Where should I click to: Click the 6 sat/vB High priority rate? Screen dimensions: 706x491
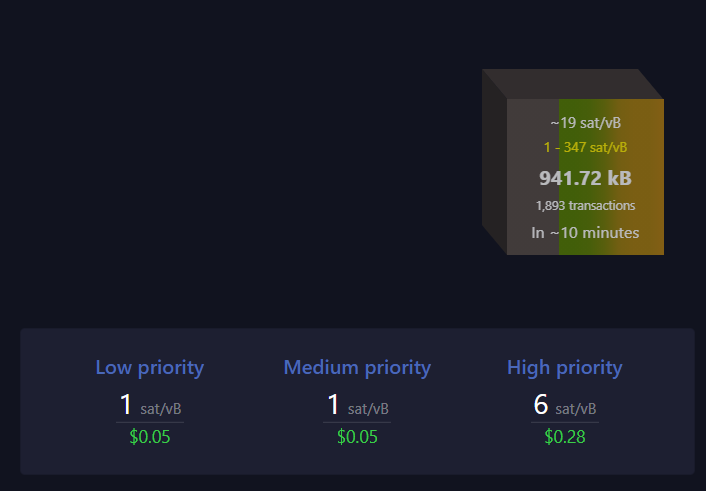click(x=565, y=405)
